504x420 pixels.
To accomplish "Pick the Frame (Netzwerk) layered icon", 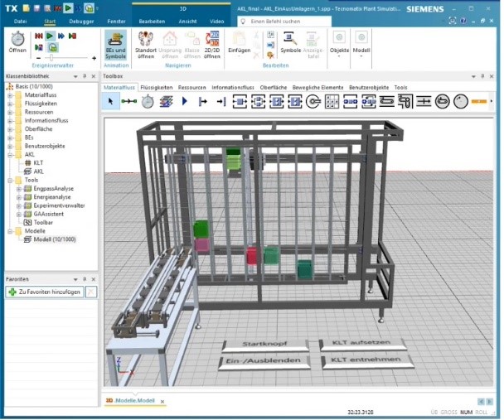I will [166, 101].
